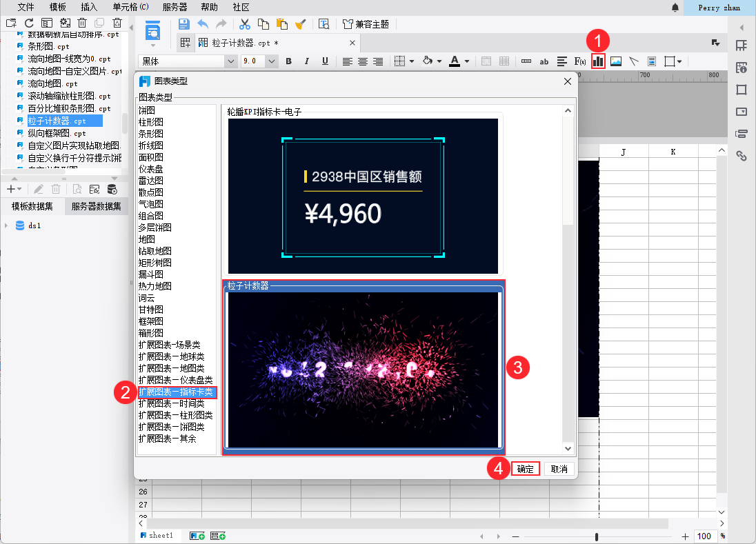
Task: Open the 帮助 menu
Action: tap(209, 7)
